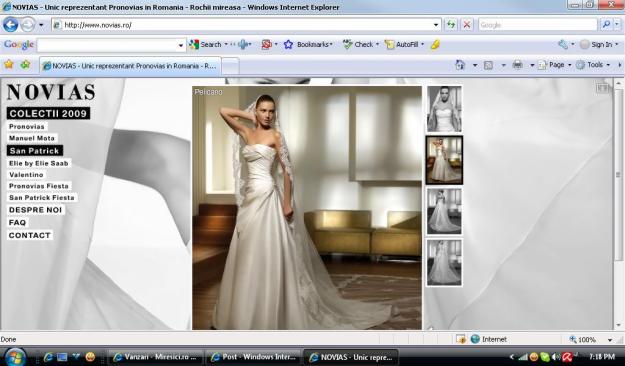Click the Home page icon

[460, 65]
